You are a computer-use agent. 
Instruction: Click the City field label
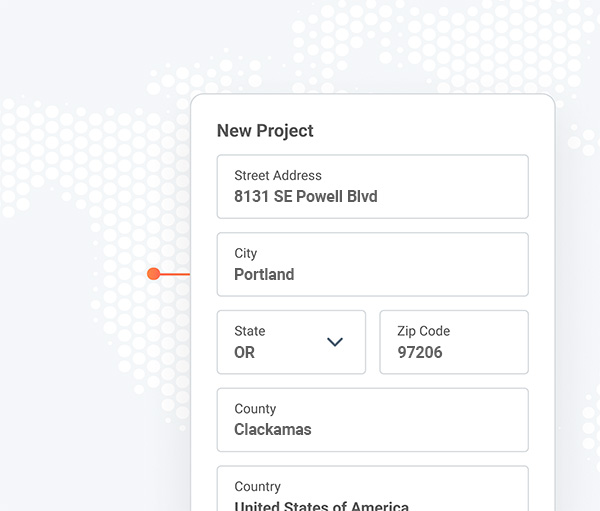[x=246, y=254]
